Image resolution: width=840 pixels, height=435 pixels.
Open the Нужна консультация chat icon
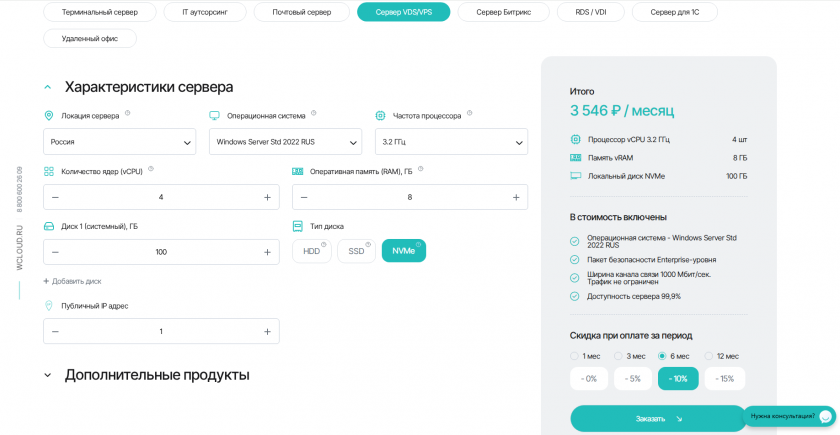point(825,415)
